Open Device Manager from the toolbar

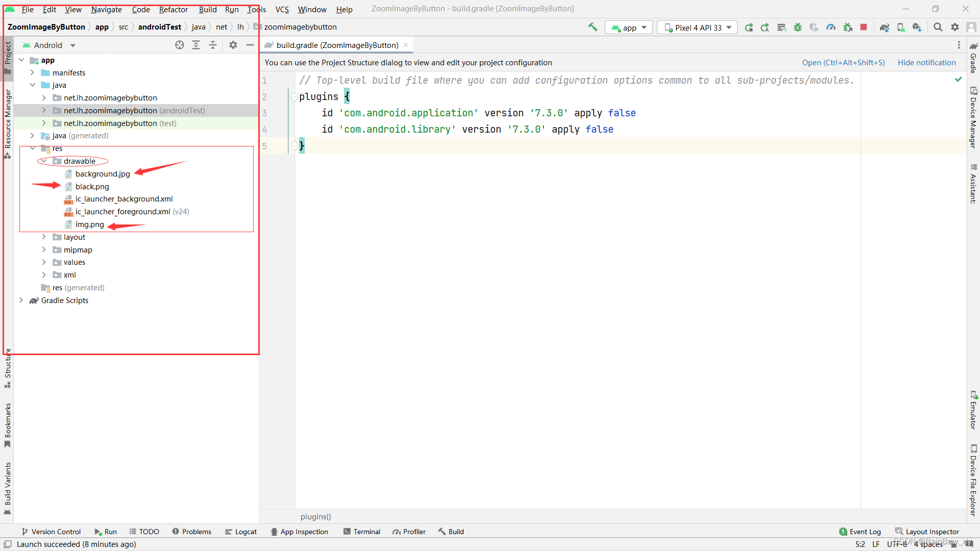(x=901, y=27)
